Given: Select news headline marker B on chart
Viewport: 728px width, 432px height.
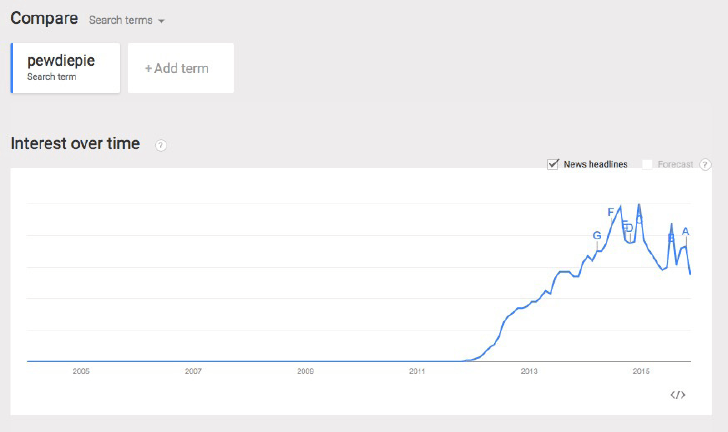Looking at the screenshot, I should pos(671,238).
